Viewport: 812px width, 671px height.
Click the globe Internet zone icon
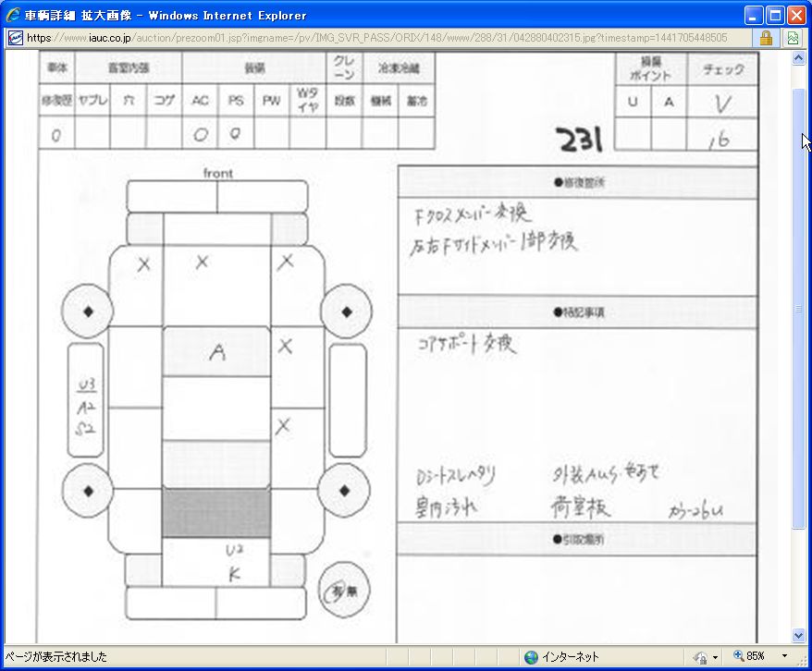531,657
